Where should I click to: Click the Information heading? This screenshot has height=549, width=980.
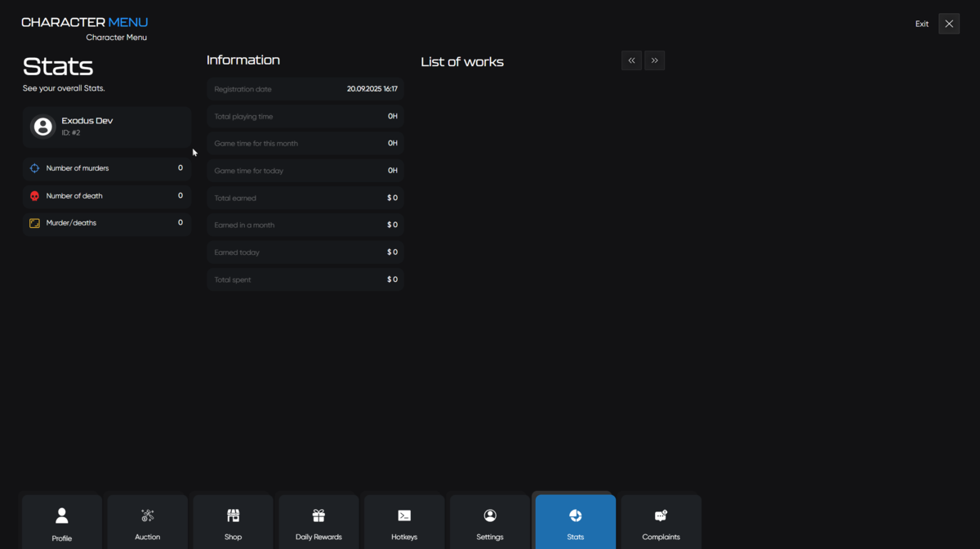(x=243, y=60)
